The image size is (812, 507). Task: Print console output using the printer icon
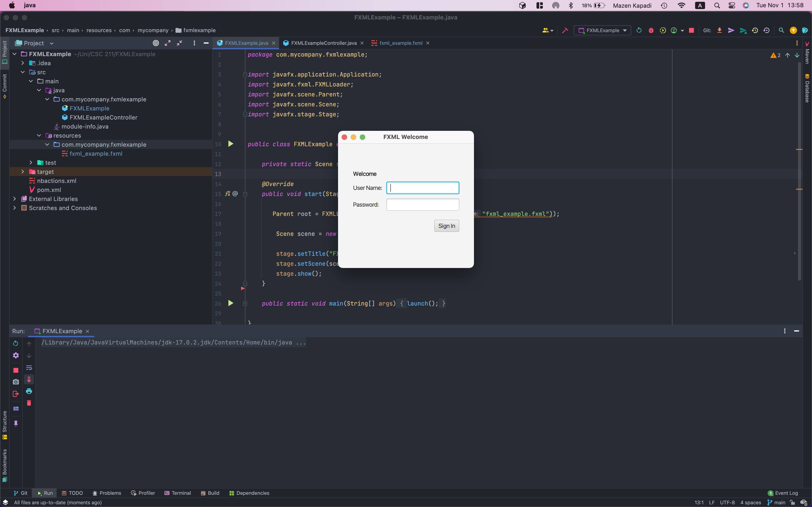click(x=29, y=391)
